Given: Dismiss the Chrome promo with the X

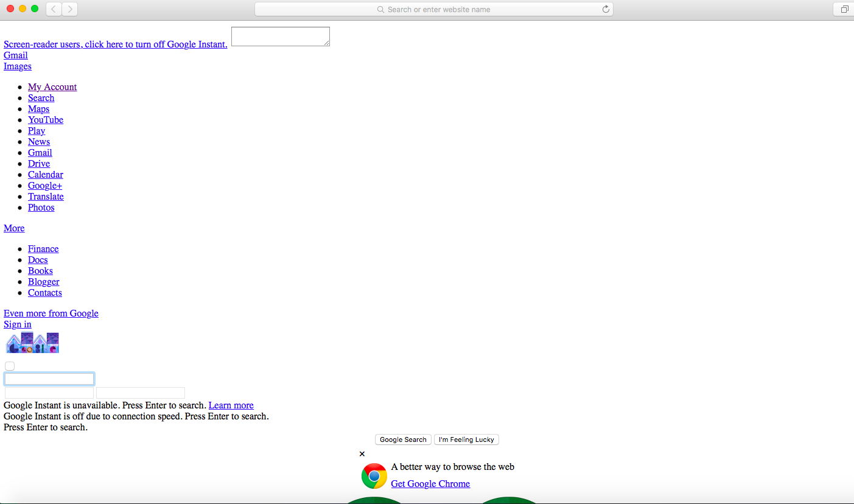Looking at the screenshot, I should tap(362, 454).
